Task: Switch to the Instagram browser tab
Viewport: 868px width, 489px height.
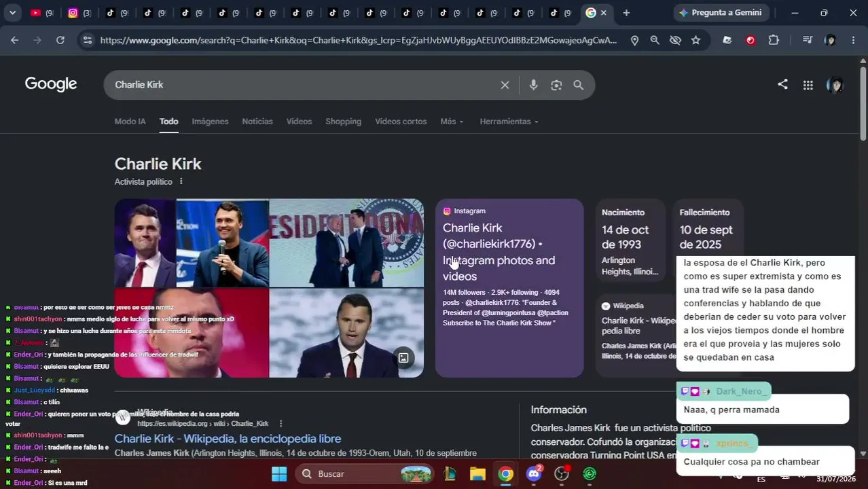Action: (78, 12)
